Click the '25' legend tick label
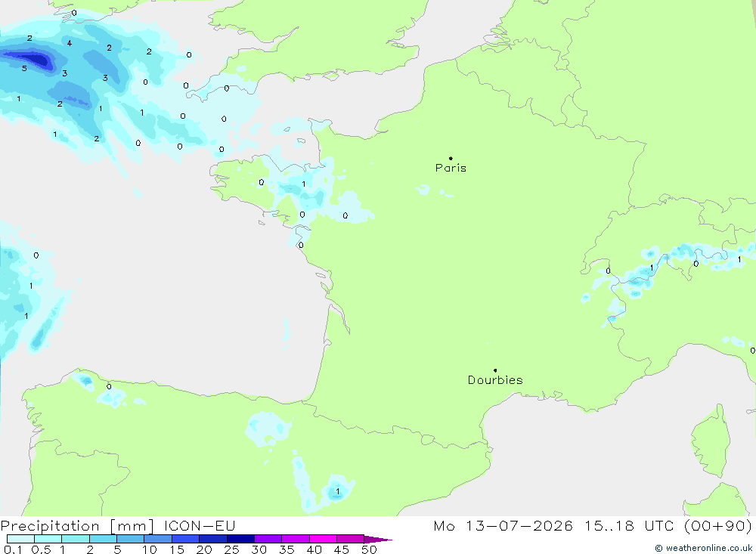Image resolution: width=756 pixels, height=554 pixels. tap(232, 549)
